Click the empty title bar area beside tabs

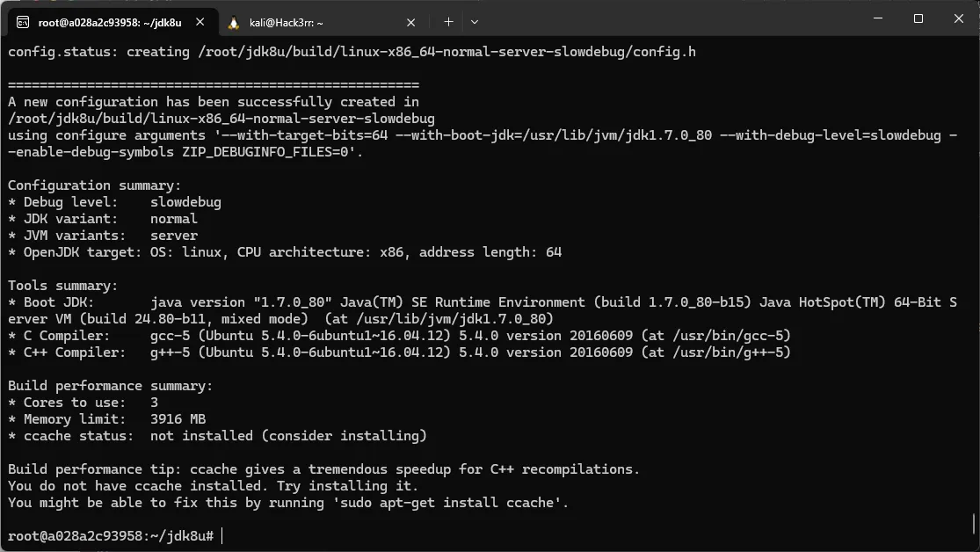coord(669,18)
